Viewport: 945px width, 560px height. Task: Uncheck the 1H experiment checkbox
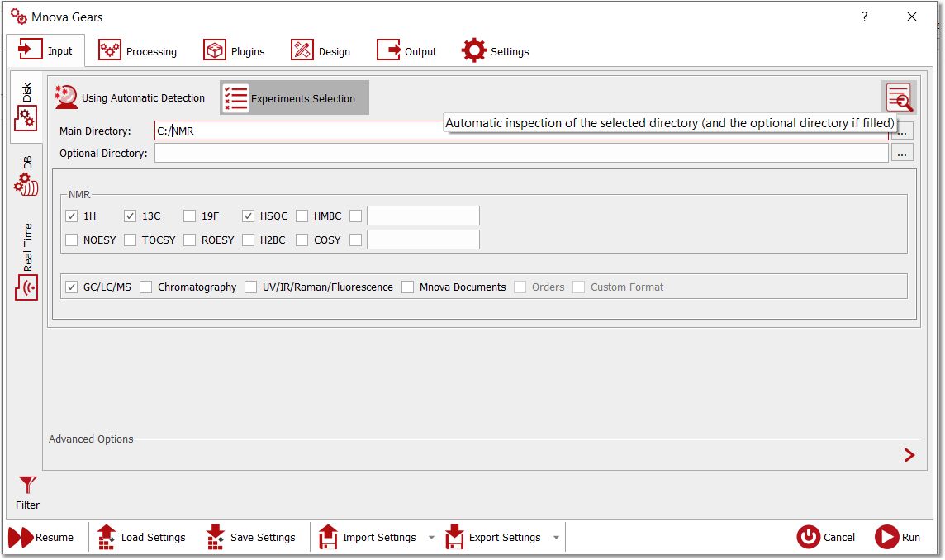pyautogui.click(x=71, y=216)
